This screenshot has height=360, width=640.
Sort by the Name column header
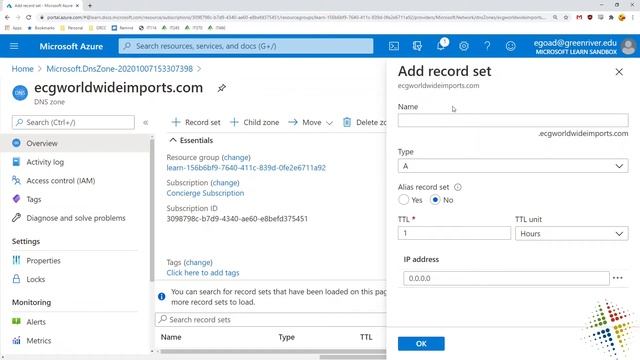(171, 337)
